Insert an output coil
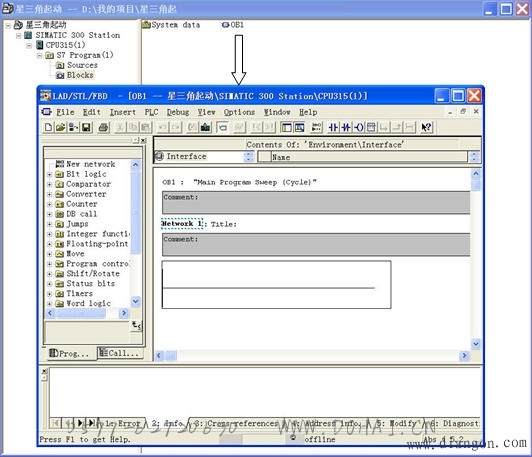This screenshot has height=457, width=532. coord(359,127)
